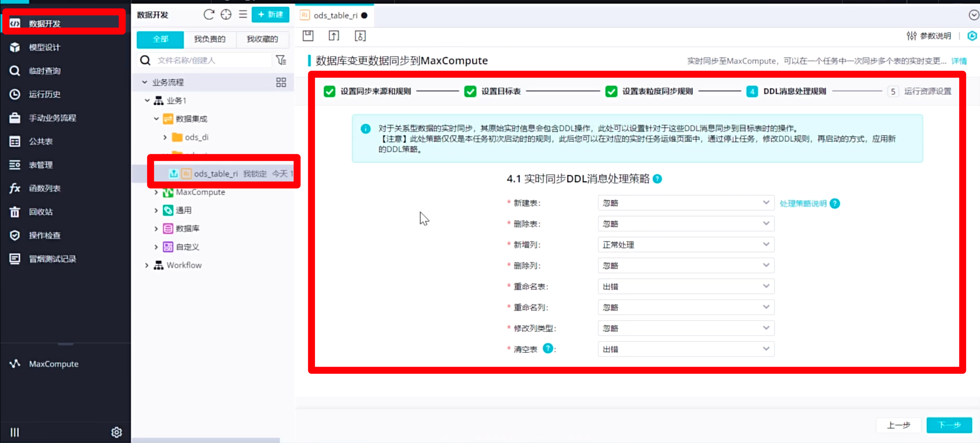The height and width of the screenshot is (443, 980).
Task: Open 回收站 in the sidebar
Action: (x=41, y=212)
